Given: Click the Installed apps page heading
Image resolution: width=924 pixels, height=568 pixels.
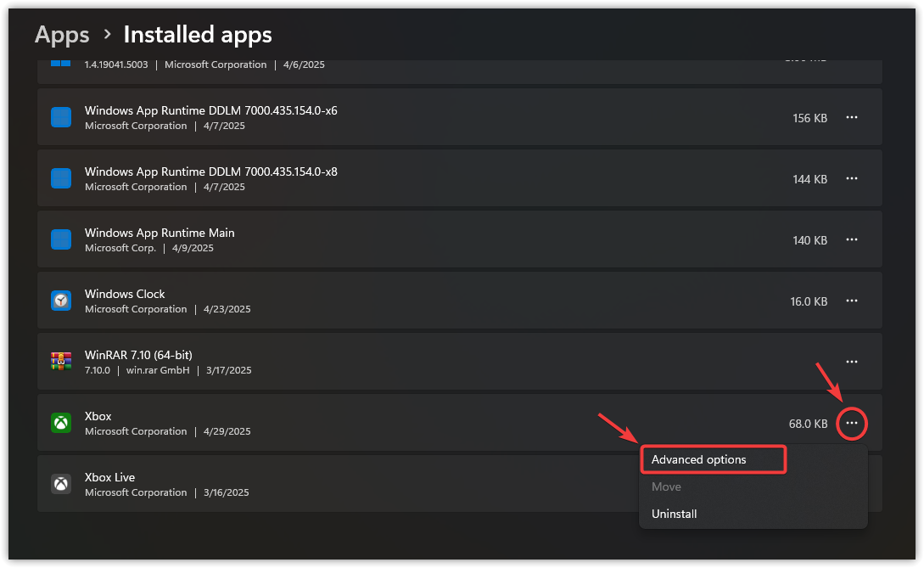Looking at the screenshot, I should 198,34.
